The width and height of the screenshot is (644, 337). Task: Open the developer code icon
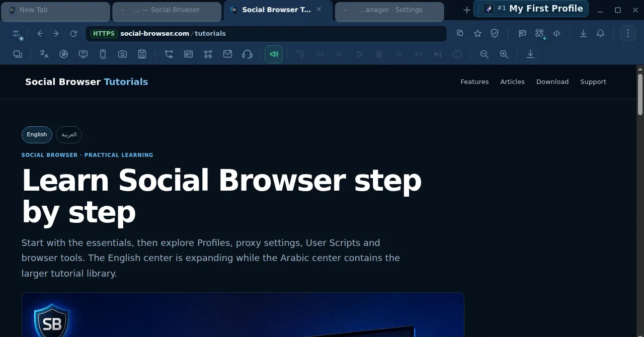(557, 33)
